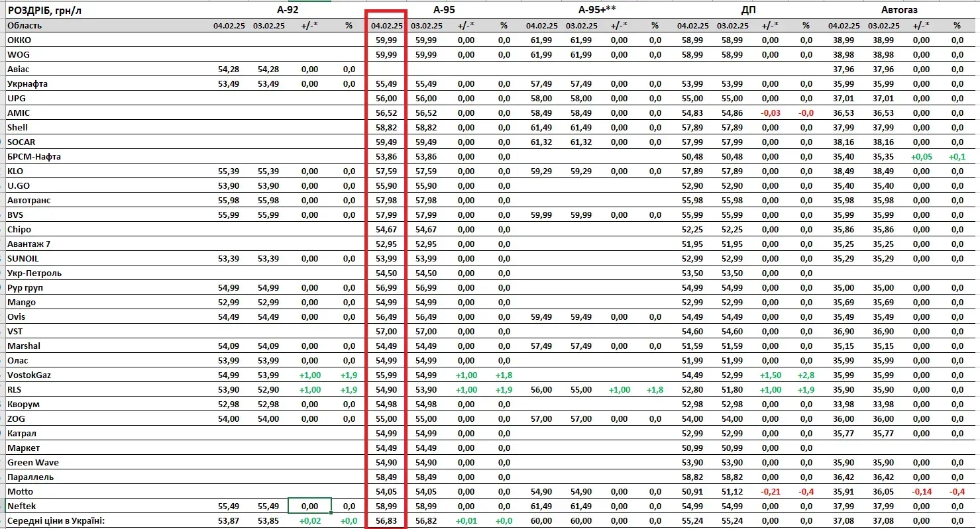Click the 'ДП' fuel group header
This screenshot has height=529, width=980.
click(749, 10)
